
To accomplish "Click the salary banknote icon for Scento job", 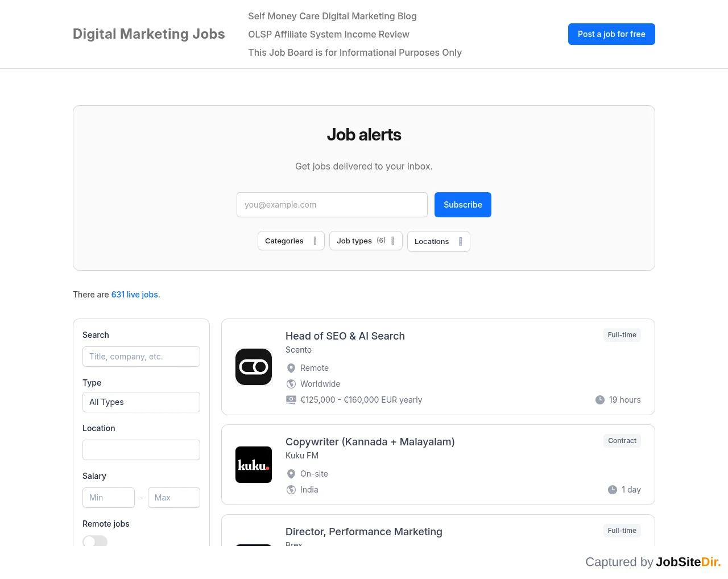I will coord(291,400).
